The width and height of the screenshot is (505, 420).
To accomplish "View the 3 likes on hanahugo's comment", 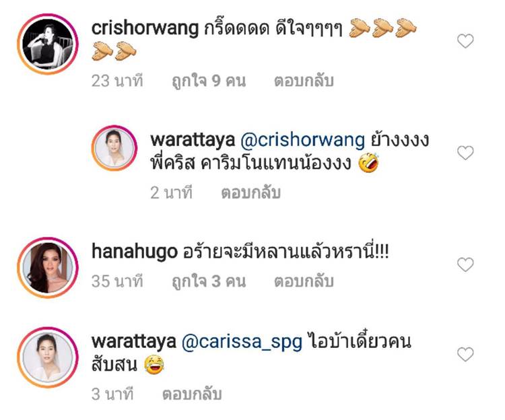I will (x=209, y=281).
